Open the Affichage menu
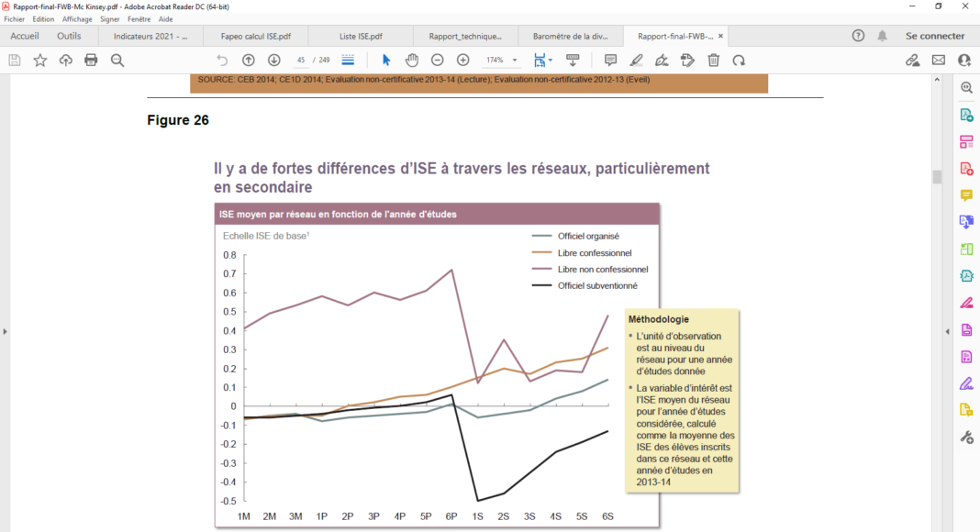 [x=77, y=18]
